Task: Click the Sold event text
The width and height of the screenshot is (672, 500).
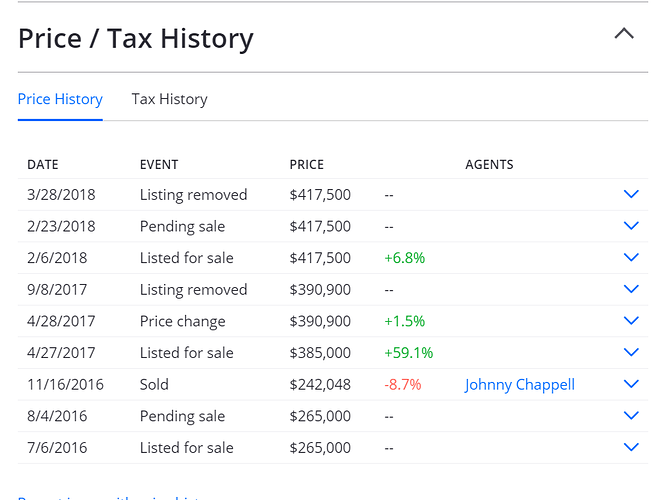Action: tap(154, 385)
